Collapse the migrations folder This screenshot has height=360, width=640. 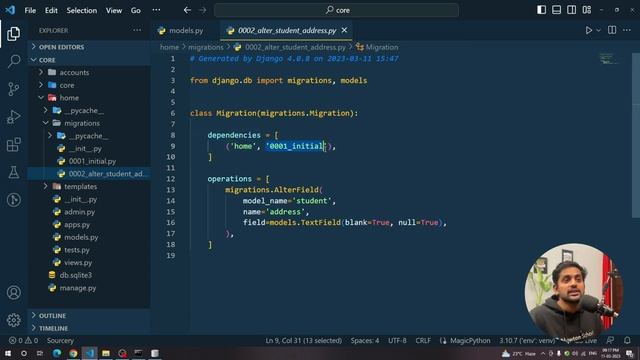pos(82,123)
